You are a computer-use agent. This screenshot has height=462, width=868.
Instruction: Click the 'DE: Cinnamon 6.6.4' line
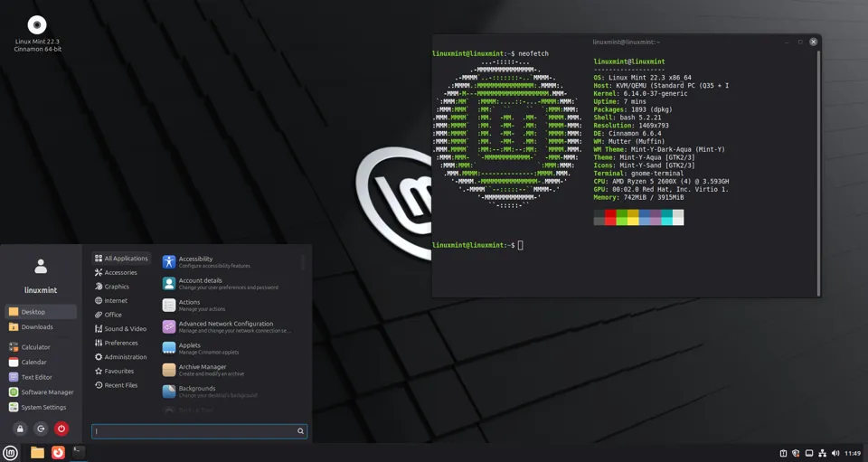tap(627, 133)
